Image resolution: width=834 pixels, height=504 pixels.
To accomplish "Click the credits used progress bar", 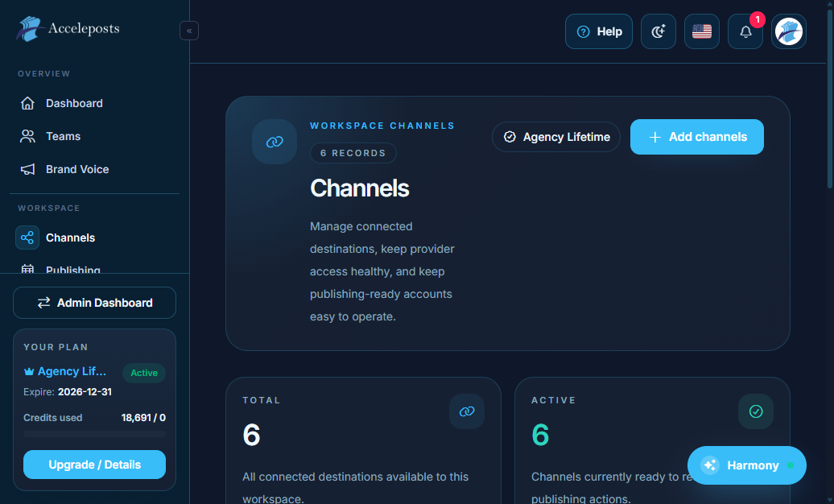I will click(x=95, y=434).
